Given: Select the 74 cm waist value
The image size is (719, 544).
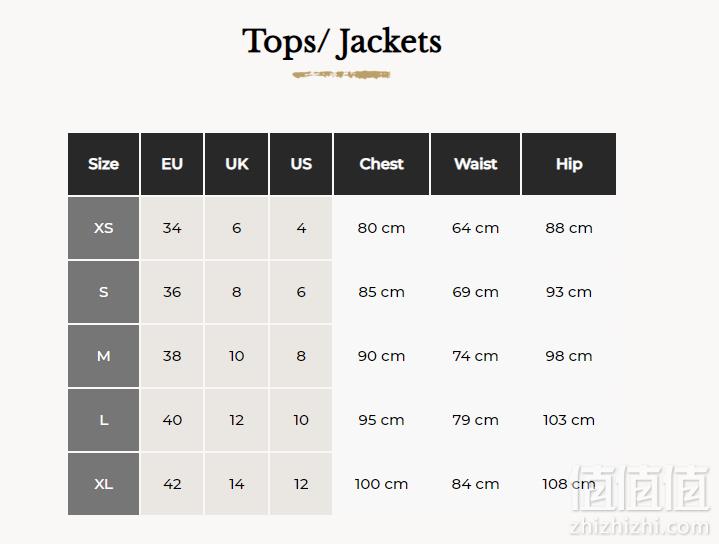Looking at the screenshot, I should (x=476, y=356).
